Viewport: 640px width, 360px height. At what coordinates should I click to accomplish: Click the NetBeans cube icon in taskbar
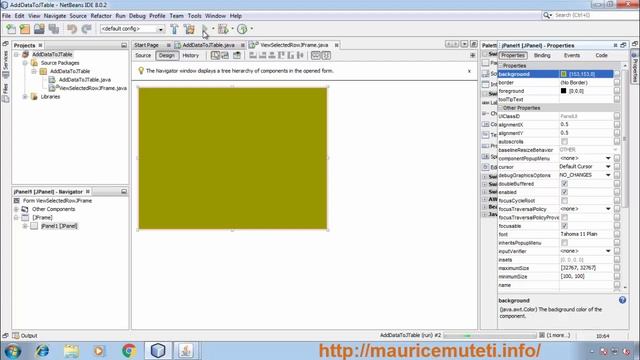tap(158, 351)
